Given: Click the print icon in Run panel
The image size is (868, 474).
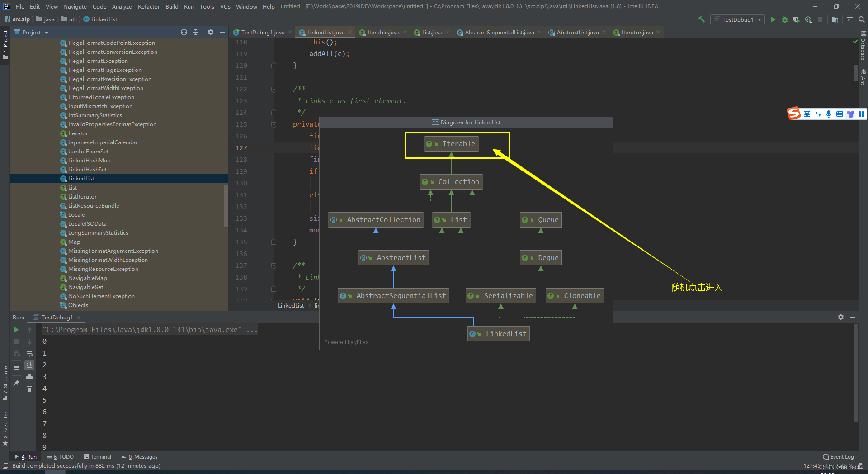Looking at the screenshot, I should 29,377.
